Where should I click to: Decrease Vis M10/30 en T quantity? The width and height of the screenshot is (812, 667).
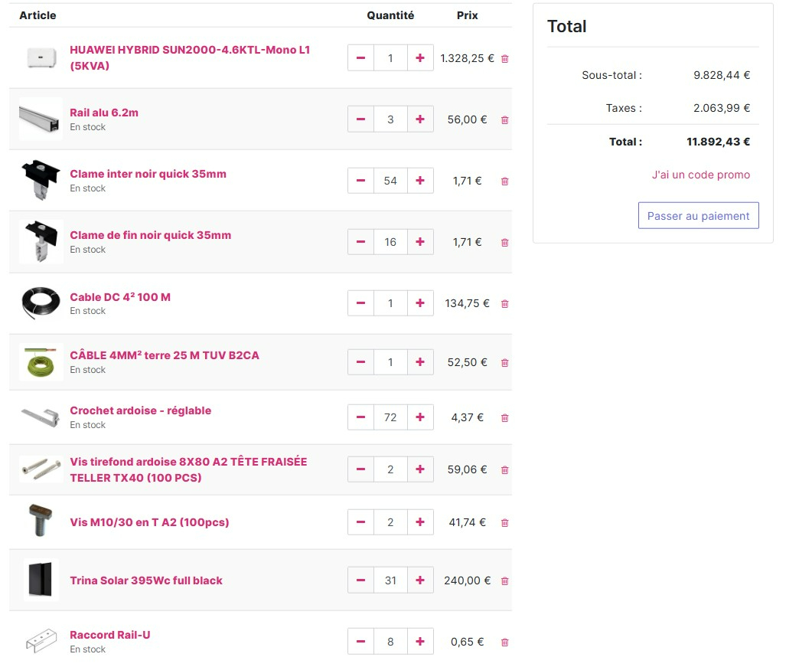click(361, 522)
